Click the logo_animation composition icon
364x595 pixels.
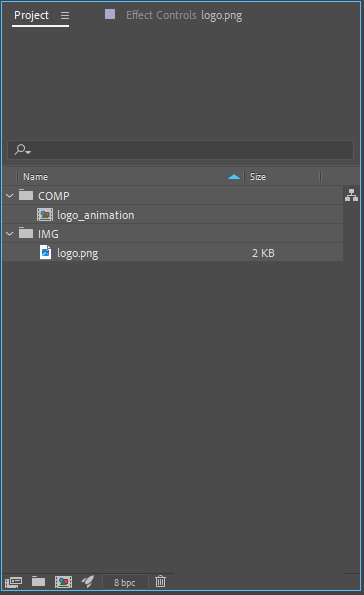[45, 215]
